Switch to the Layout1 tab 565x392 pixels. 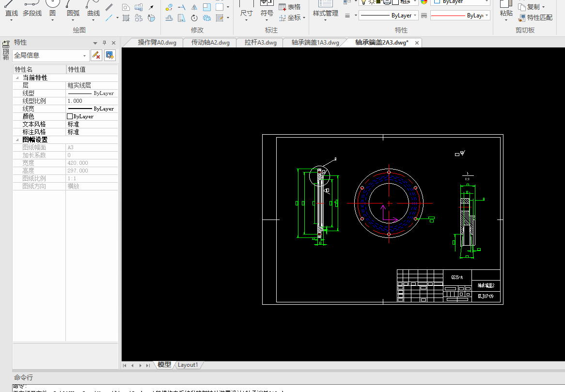pyautogui.click(x=188, y=365)
